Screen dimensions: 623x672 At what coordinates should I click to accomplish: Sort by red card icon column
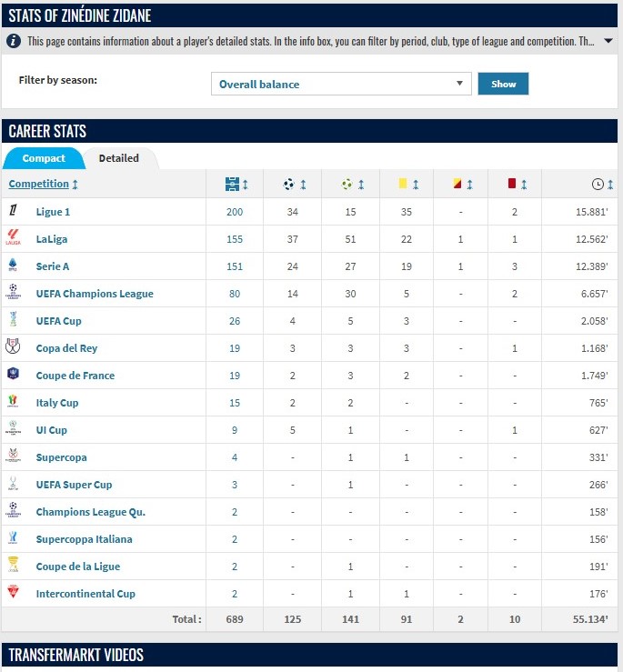517,185
